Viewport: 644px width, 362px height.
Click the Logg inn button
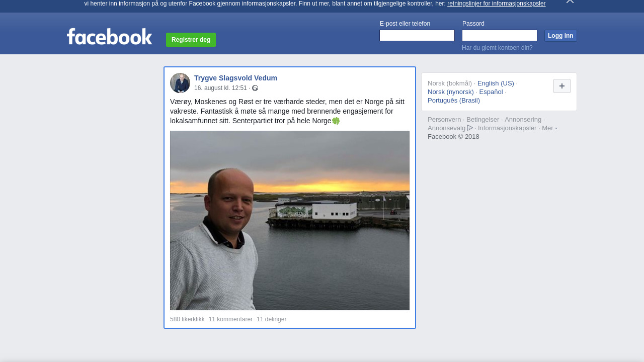560,36
